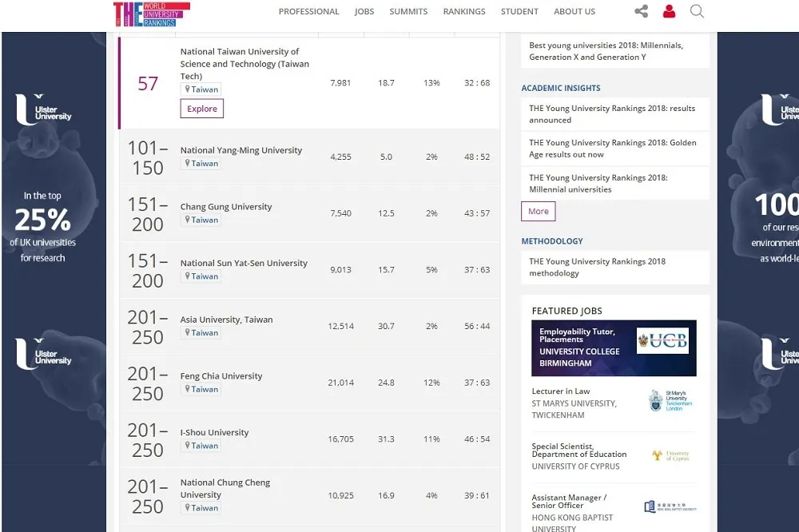Open Lecturer in Law job listing
The width and height of the screenshot is (799, 532).
click(561, 391)
